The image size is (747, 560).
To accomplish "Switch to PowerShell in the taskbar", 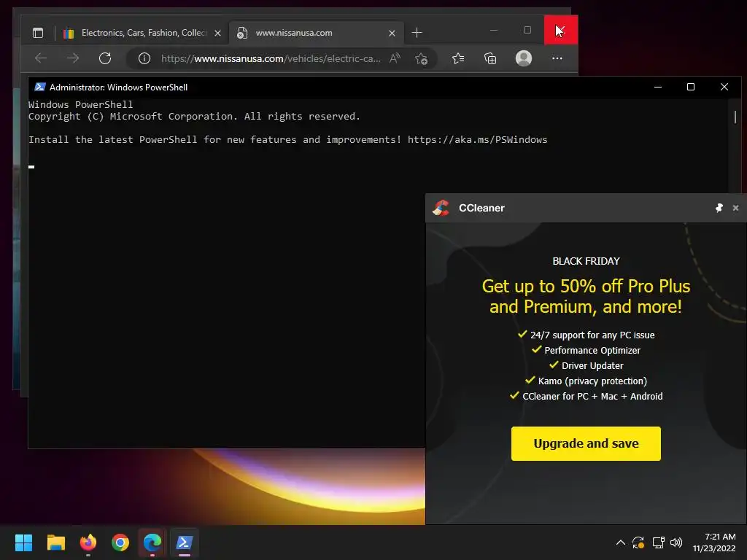I will pyautogui.click(x=185, y=542).
